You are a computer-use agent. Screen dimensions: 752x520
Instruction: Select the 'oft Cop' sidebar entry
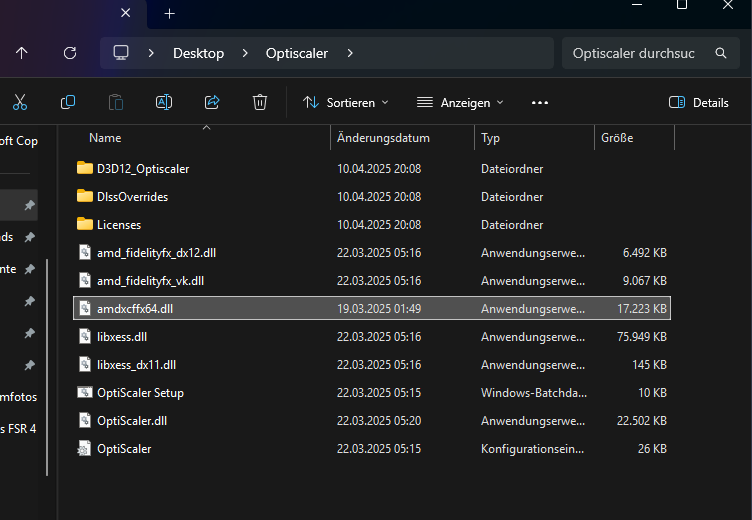[19, 141]
